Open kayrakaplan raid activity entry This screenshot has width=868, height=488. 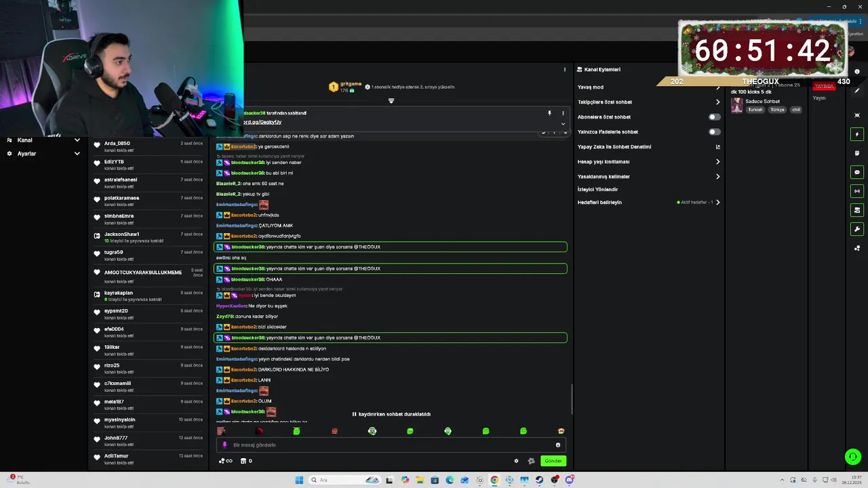(149, 296)
